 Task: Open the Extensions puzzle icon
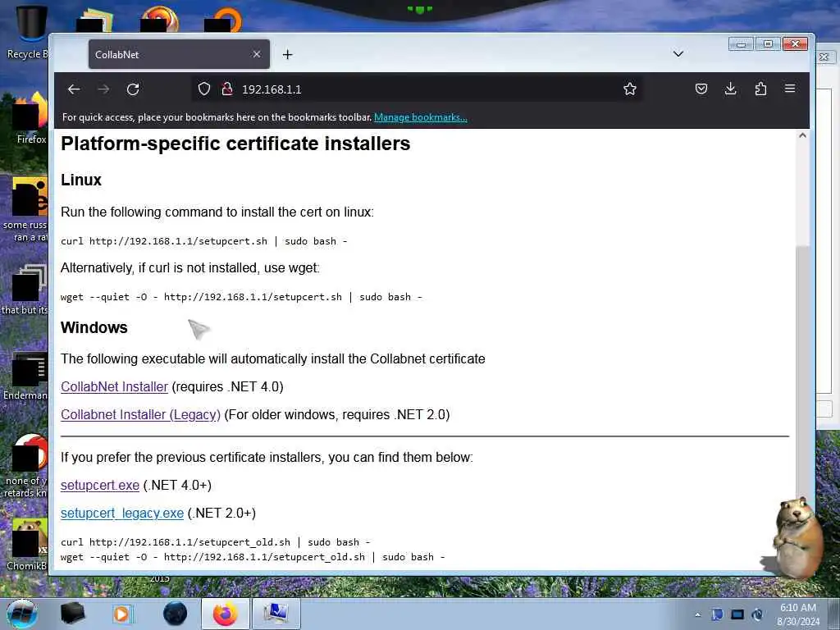pyautogui.click(x=760, y=89)
